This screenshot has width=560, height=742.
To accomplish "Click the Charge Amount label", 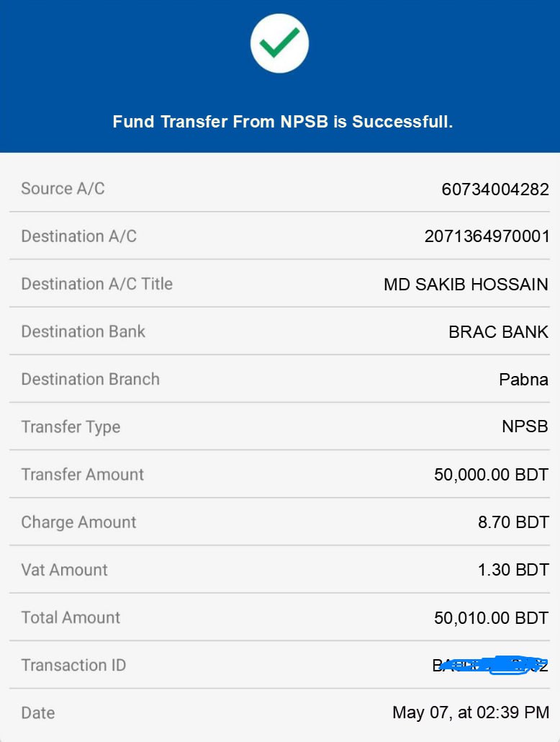I will pos(78,522).
